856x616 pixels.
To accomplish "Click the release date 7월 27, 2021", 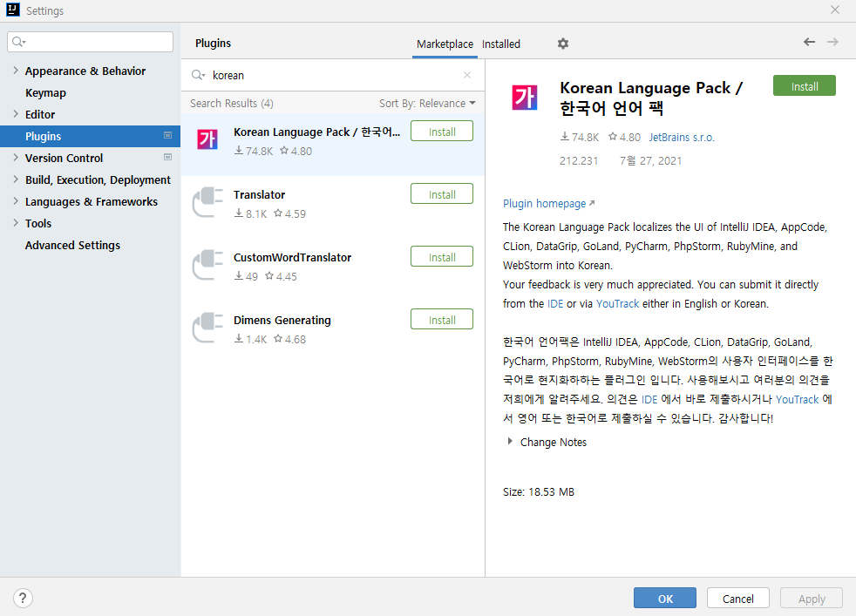I will pyautogui.click(x=650, y=161).
